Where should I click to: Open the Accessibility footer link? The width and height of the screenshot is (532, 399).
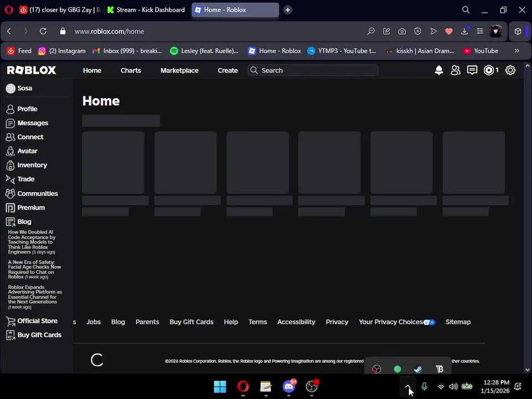coord(296,322)
